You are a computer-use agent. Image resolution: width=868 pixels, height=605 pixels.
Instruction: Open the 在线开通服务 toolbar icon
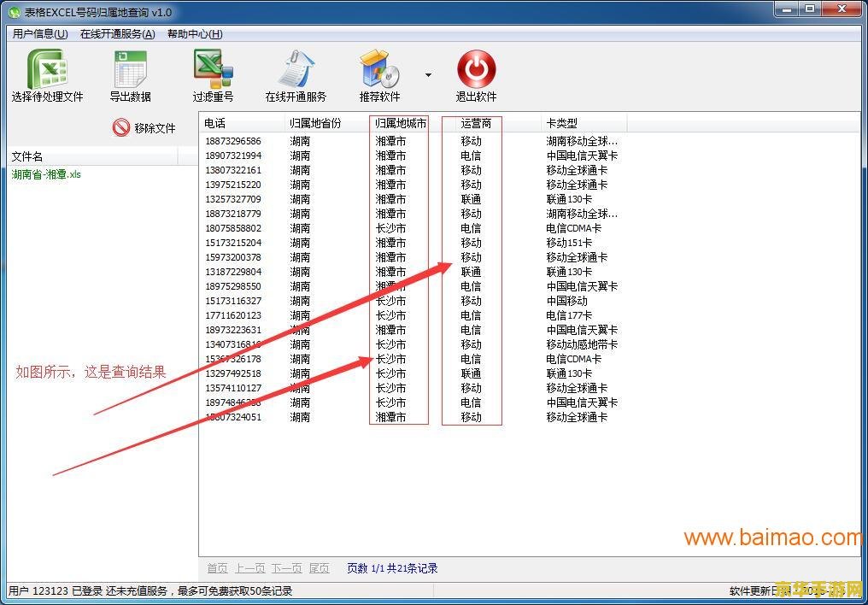[296, 73]
